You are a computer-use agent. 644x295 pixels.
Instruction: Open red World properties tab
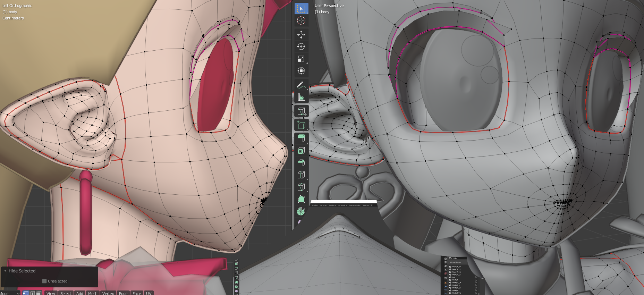[446, 273]
